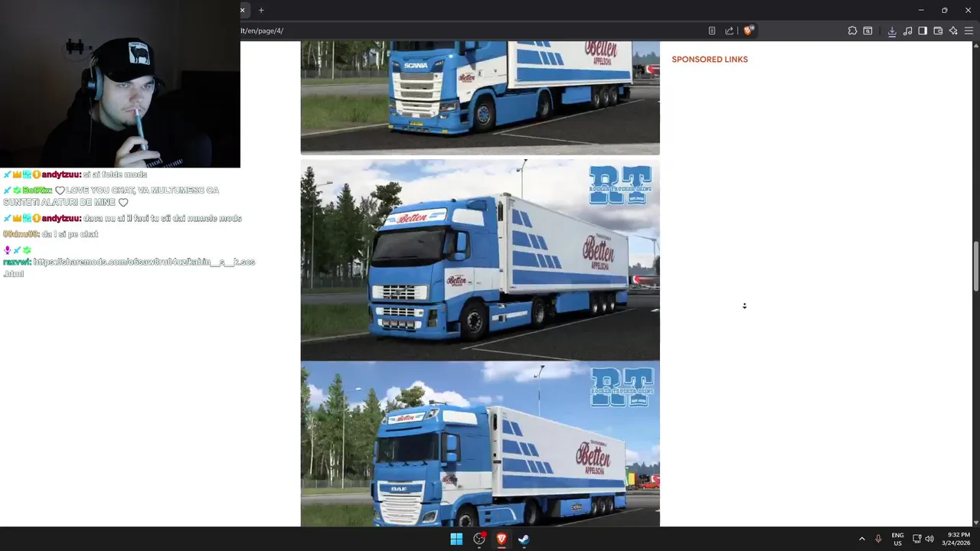The height and width of the screenshot is (551, 980).
Task: Minimize the browser window
Action: (921, 10)
